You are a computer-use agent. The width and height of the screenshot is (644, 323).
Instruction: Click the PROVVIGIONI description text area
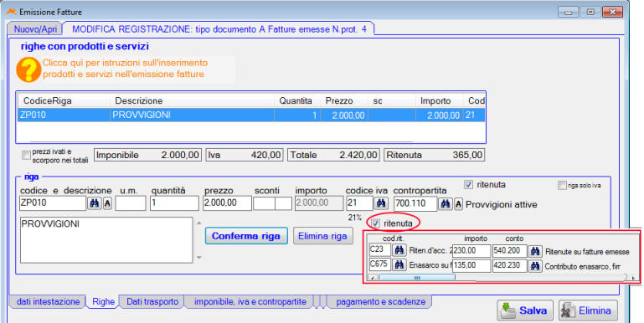coord(106,240)
